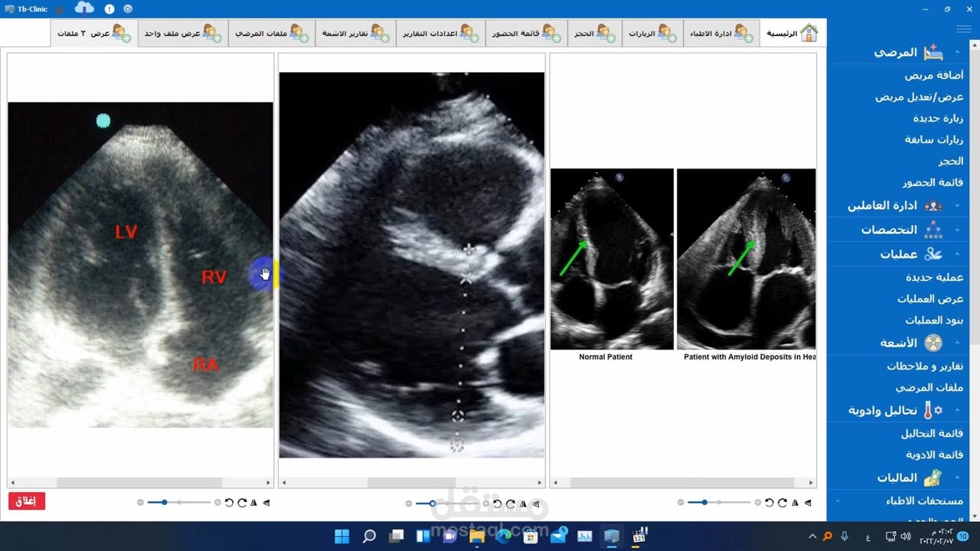Collapse the الماليات sidebar section

pyautogui.click(x=957, y=478)
